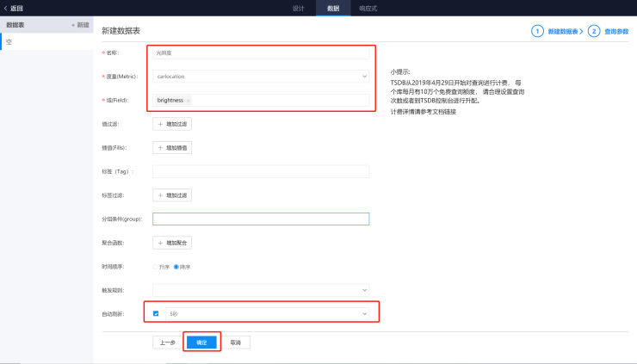Click the 上一步 button

167,342
